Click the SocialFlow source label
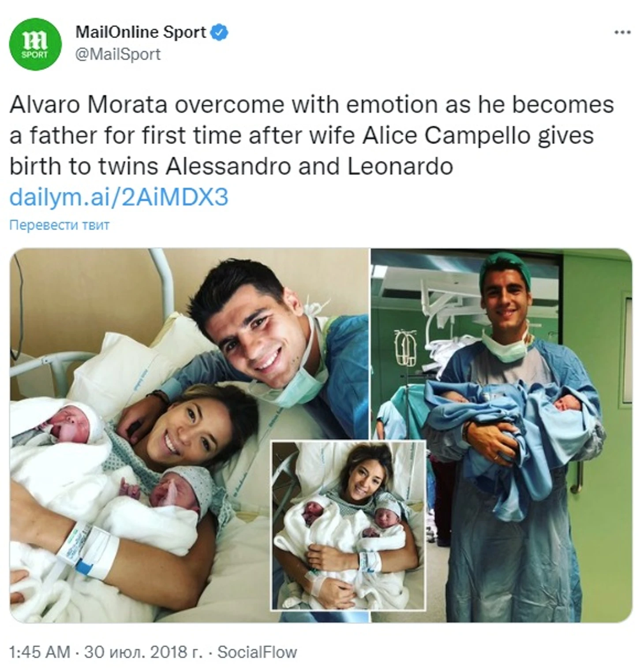This screenshot has height=670, width=644. point(257,652)
